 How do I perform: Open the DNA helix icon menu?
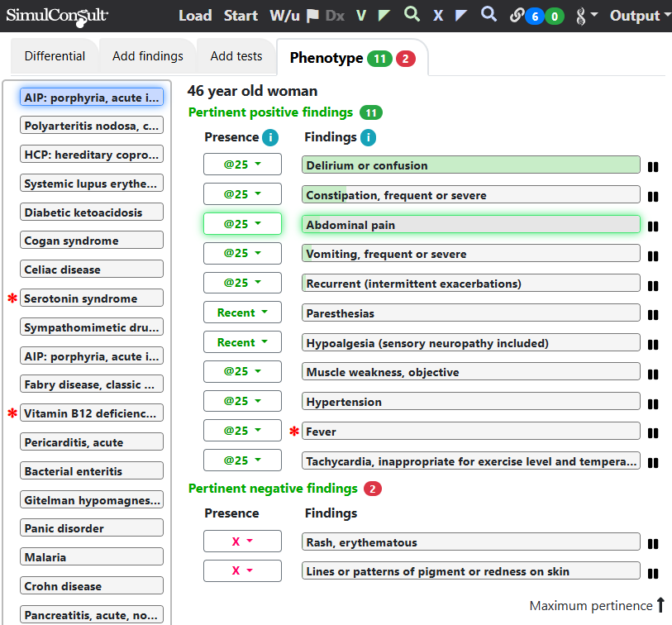[x=586, y=17]
